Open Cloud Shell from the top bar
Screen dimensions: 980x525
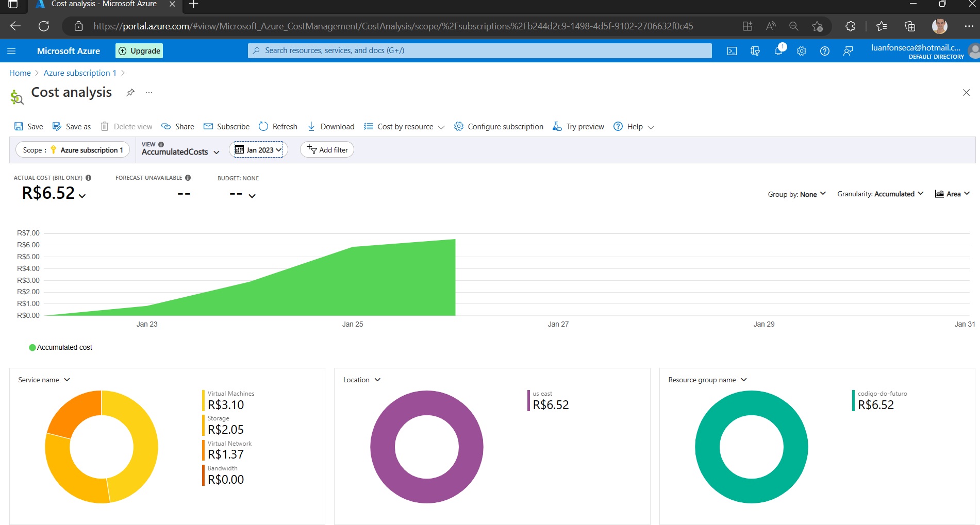click(732, 51)
